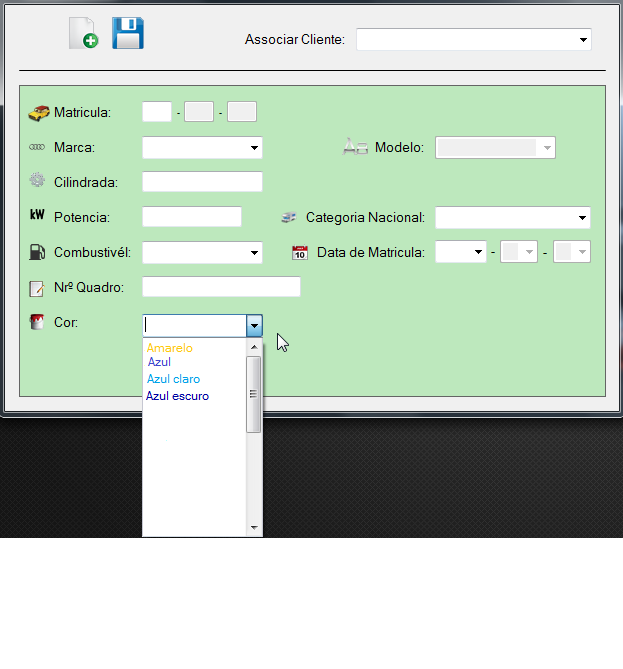Click the Categoria Nacional label

[x=365, y=218]
